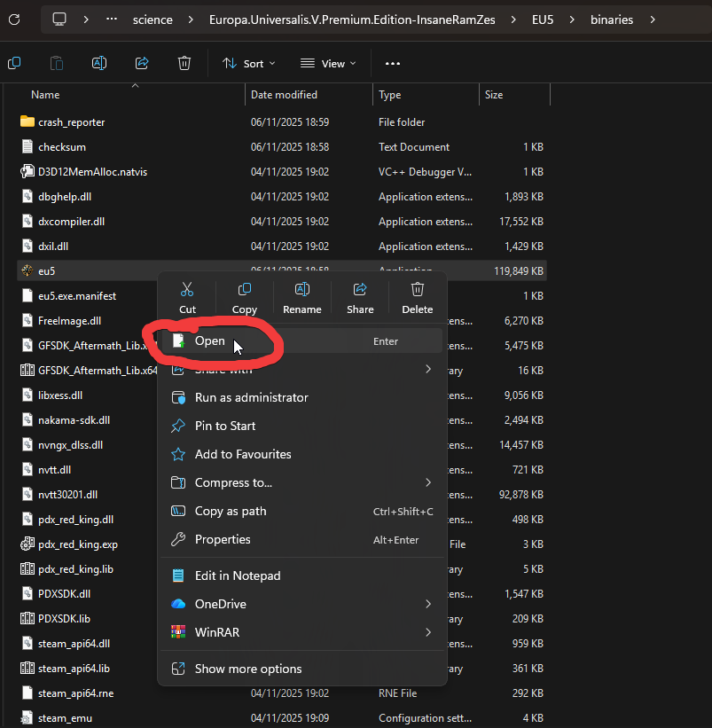This screenshot has height=728, width=712.
Task: Select the nvtt30201.dll file
Action: (67, 495)
